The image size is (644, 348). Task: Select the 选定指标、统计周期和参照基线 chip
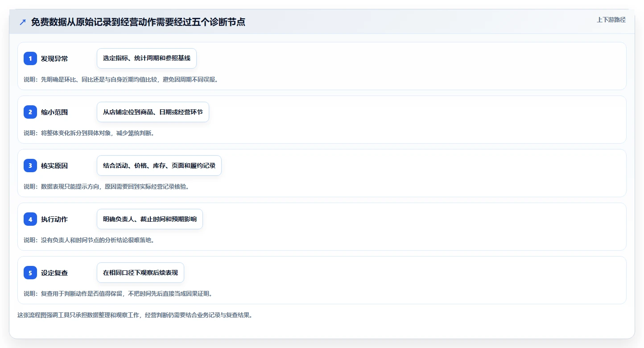pos(147,58)
